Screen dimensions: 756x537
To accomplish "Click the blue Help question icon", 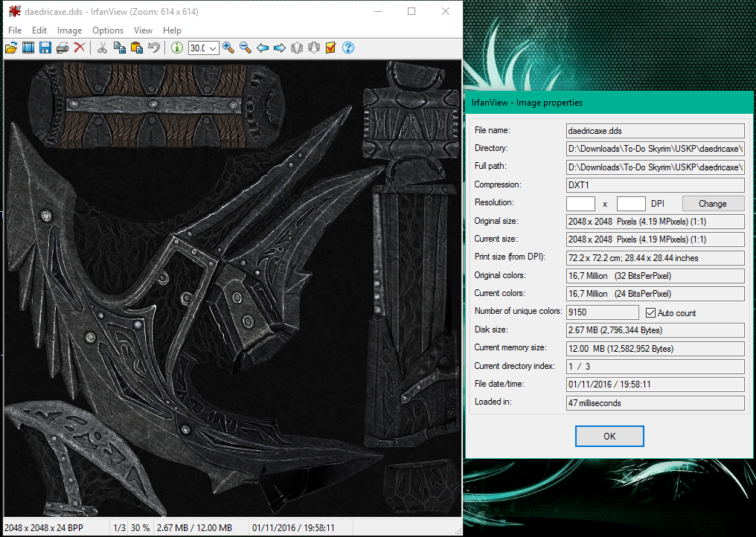I will point(347,48).
